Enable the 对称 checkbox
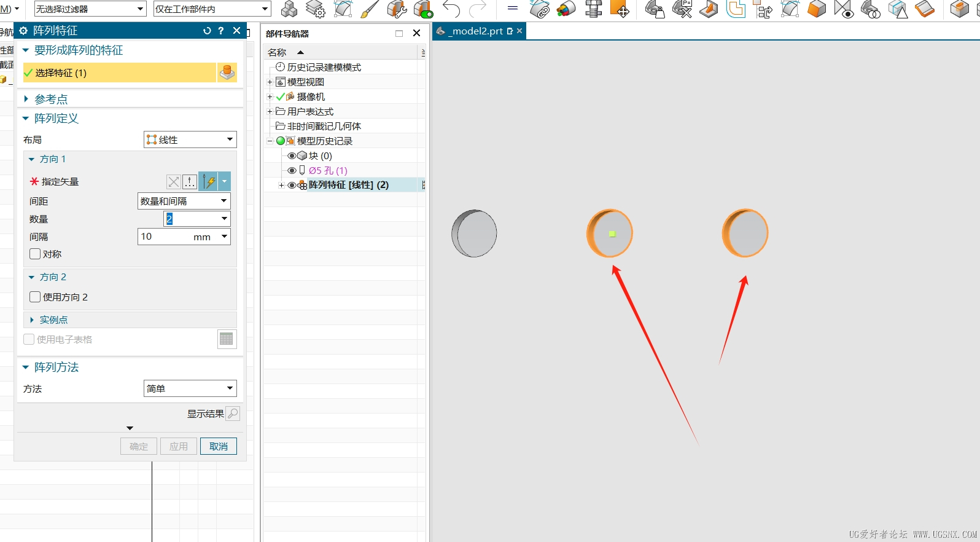 pyautogui.click(x=35, y=254)
